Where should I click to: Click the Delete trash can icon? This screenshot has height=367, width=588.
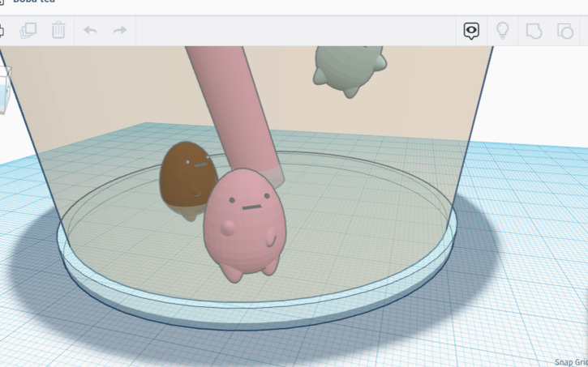click(58, 30)
